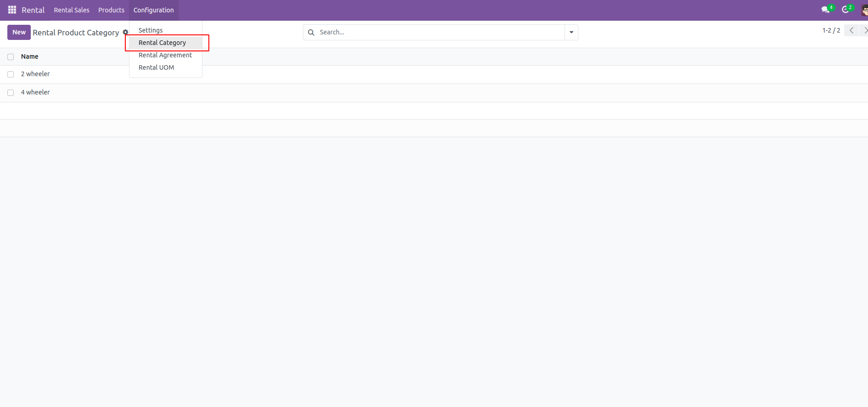
Task: Go to previous page arrow
Action: click(851, 30)
